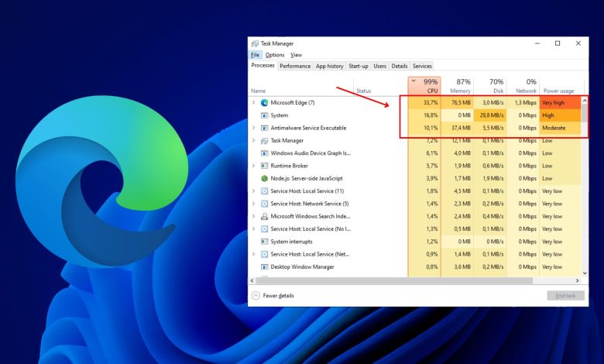The width and height of the screenshot is (604, 364).
Task: Click the Runtime Broker process icon
Action: pyautogui.click(x=264, y=166)
